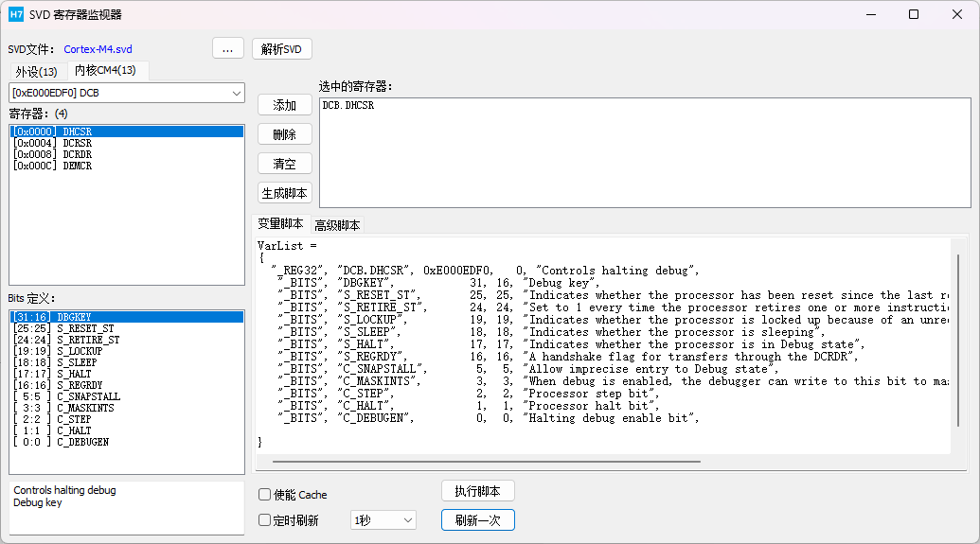Open the 高级脚本 tab
The width and height of the screenshot is (980, 544).
click(337, 225)
